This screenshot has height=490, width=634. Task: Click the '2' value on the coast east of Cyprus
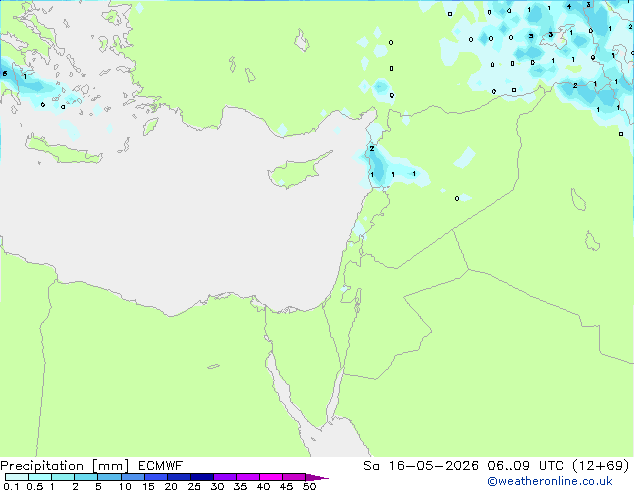pos(372,149)
